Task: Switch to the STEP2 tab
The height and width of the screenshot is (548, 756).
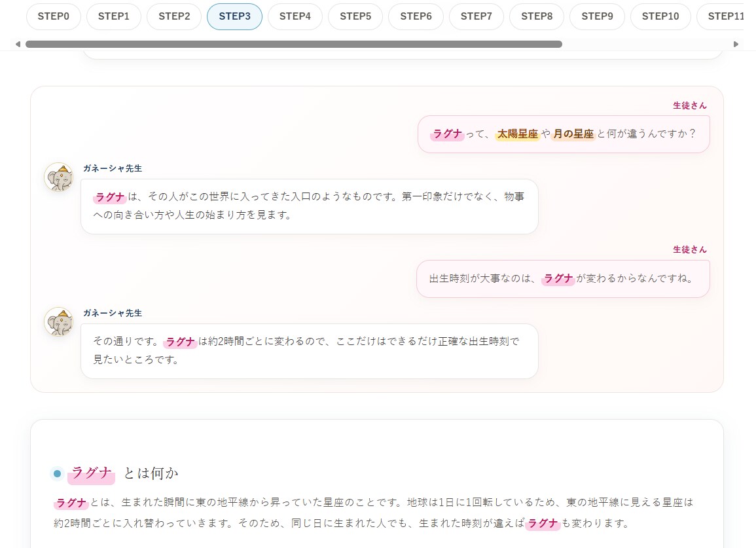Action: [174, 16]
